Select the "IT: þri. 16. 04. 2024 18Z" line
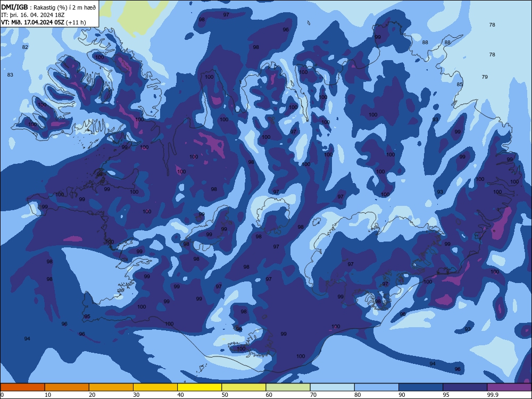The image size is (532, 399). (x=32, y=15)
